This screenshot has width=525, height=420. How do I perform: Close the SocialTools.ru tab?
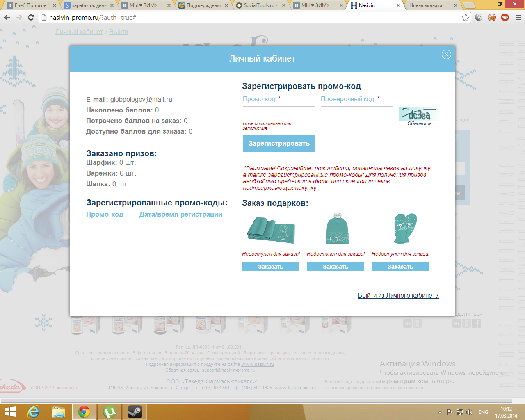click(283, 5)
